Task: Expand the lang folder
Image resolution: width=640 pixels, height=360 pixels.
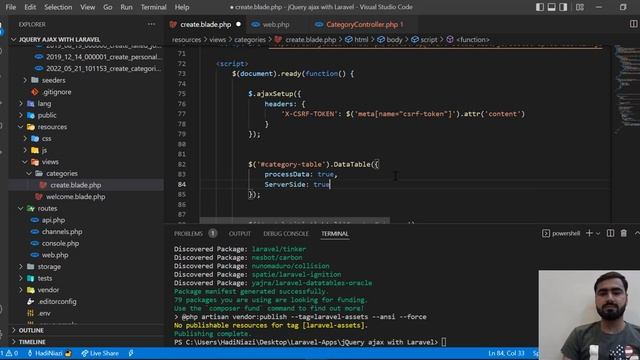Action: point(44,104)
